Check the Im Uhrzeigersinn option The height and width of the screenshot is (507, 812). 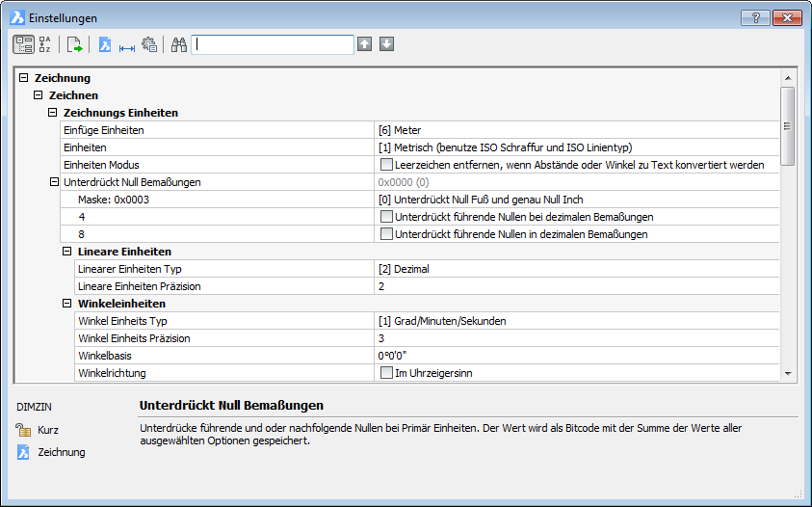386,373
